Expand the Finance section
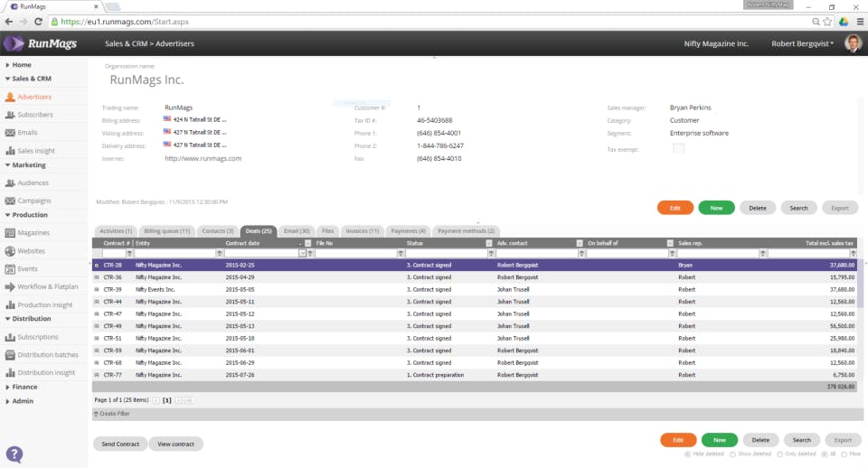This screenshot has width=868, height=468. (8, 388)
